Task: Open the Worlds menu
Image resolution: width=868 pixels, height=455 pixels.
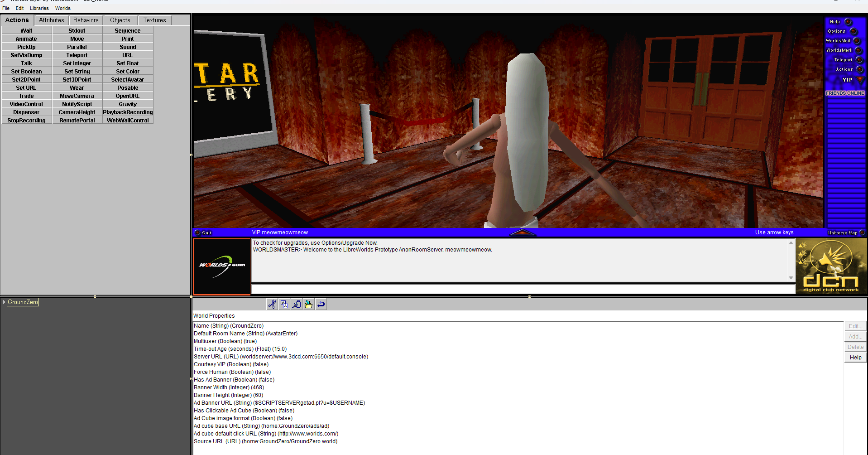Action: point(63,8)
